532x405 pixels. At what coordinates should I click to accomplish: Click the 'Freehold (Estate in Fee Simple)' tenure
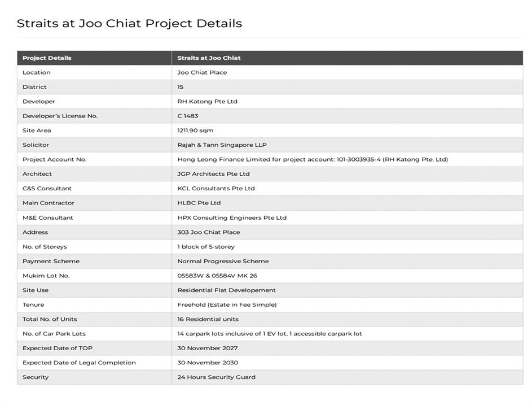click(x=227, y=304)
